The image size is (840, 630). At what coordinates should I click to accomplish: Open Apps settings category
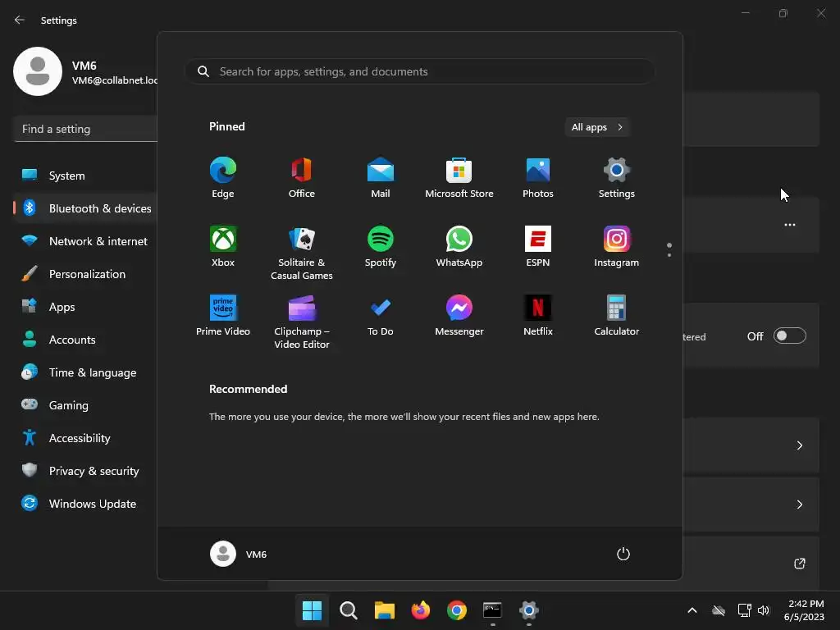(85, 307)
